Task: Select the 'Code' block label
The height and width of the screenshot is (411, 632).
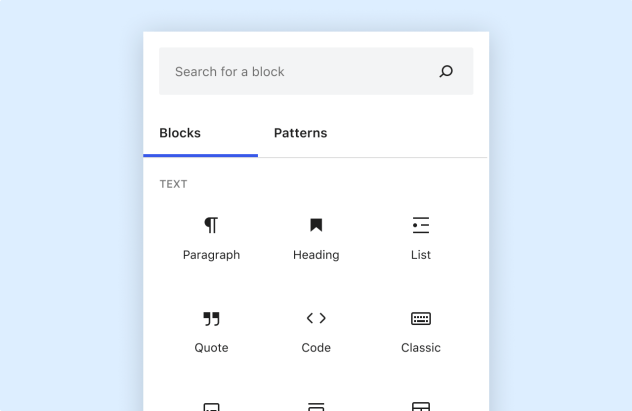Action: point(316,348)
